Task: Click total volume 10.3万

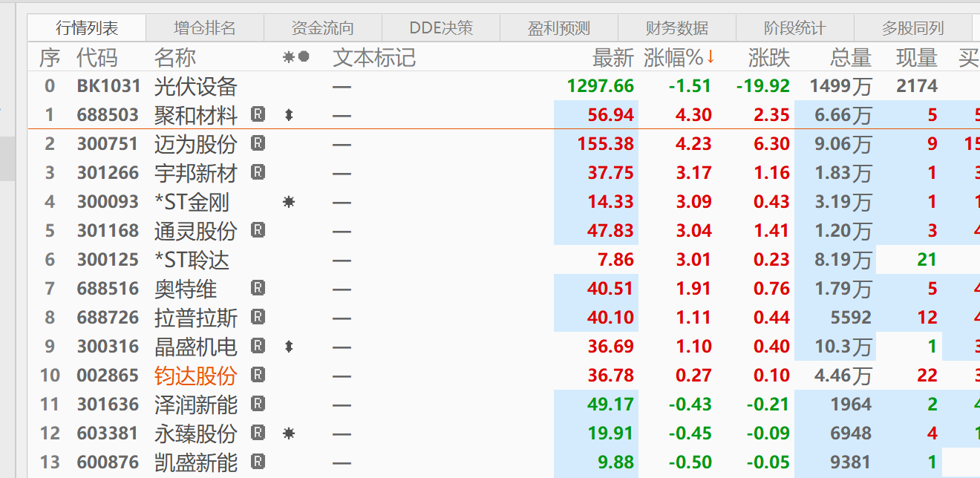Action: [x=843, y=347]
